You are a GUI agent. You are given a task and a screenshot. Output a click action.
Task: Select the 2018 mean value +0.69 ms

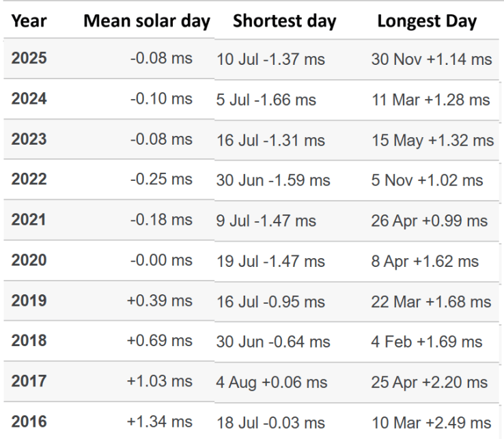point(160,341)
